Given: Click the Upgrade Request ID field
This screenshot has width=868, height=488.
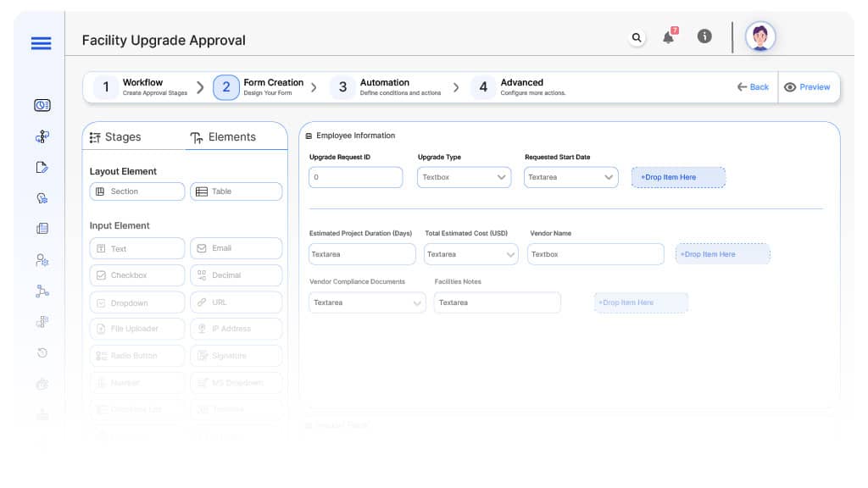Looking at the screenshot, I should click(x=355, y=177).
